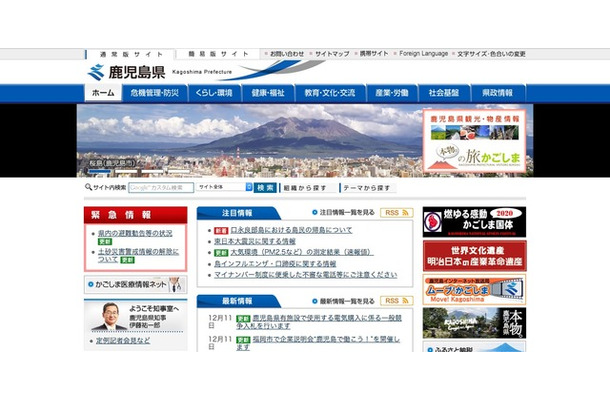Click 組織から探す button
Screen dimensions: 610x400
(x=307, y=188)
